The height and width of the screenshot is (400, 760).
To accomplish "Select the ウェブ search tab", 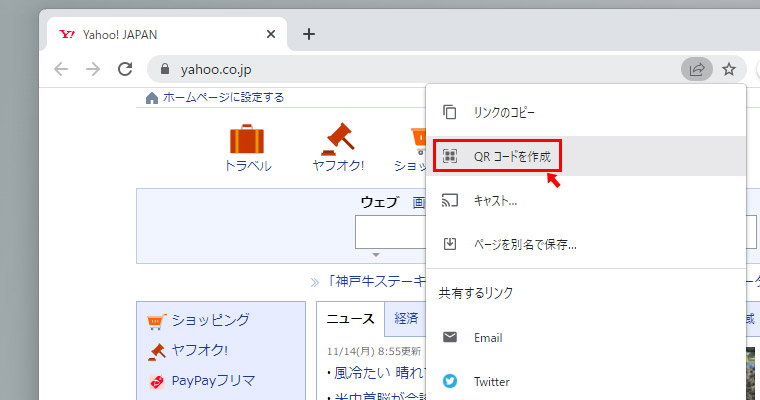I will [380, 202].
